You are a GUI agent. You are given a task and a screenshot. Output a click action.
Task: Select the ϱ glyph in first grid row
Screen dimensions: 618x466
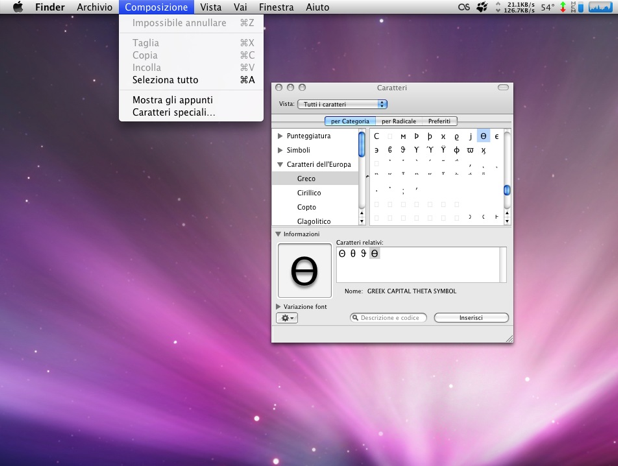click(x=456, y=136)
